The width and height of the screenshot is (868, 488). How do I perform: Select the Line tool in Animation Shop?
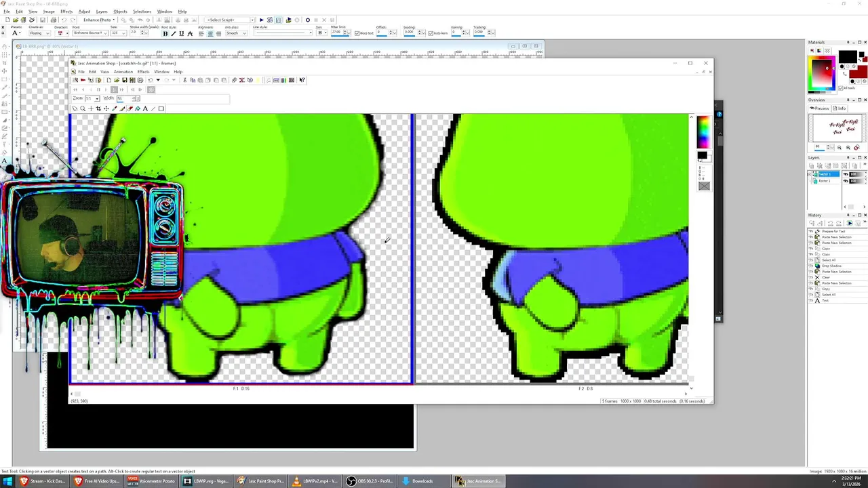click(x=153, y=108)
